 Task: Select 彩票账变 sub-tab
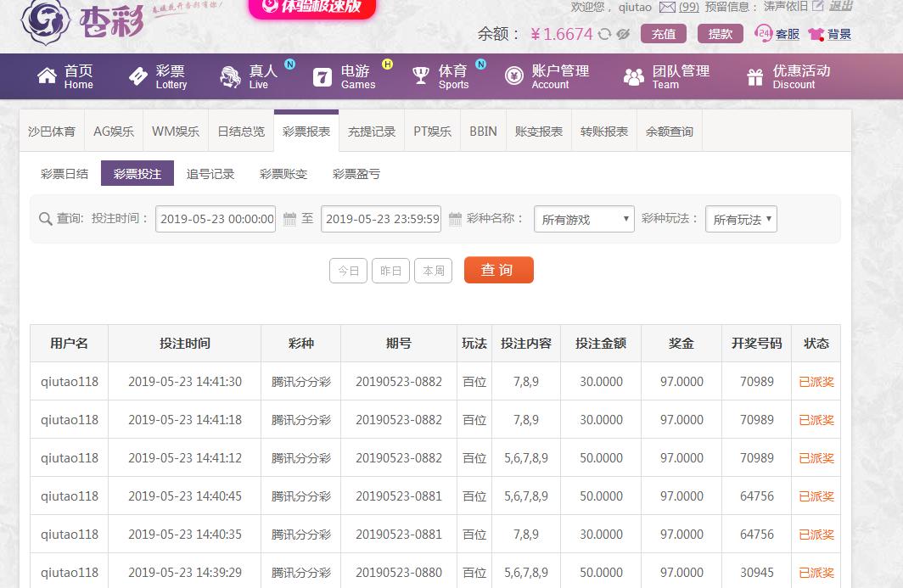pos(283,173)
